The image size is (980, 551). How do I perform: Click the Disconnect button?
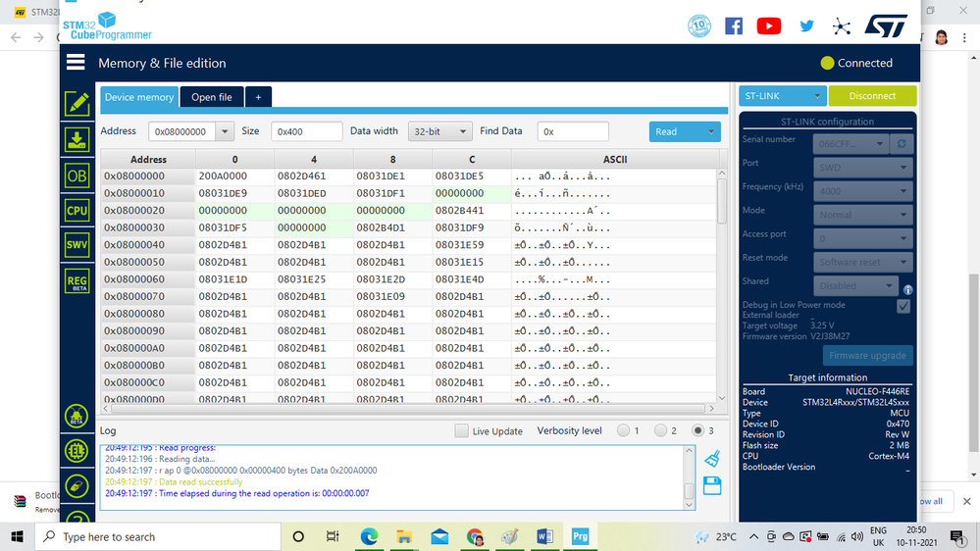pos(872,96)
